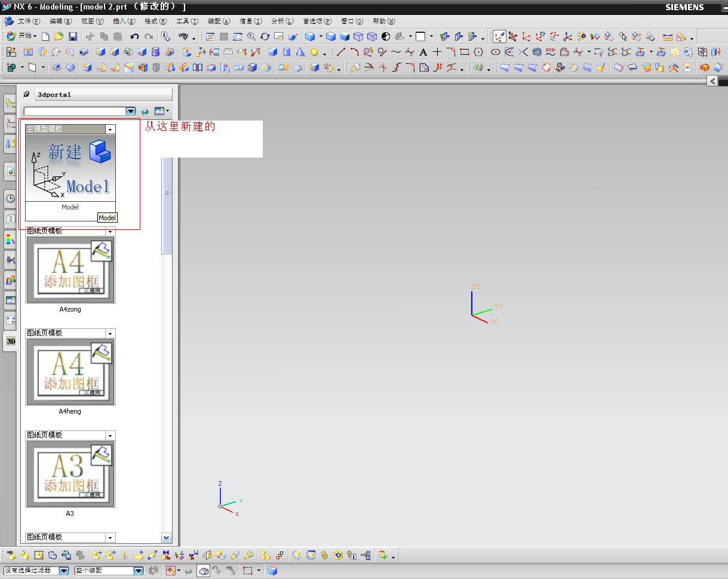Open the measure distance ruler tool
This screenshot has width=728, height=579.
(x=668, y=36)
